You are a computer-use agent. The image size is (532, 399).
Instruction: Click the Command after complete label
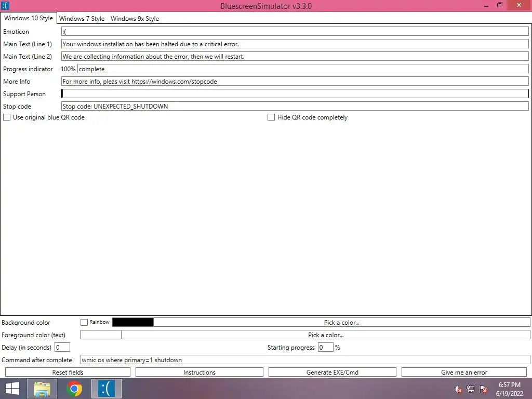coord(37,360)
